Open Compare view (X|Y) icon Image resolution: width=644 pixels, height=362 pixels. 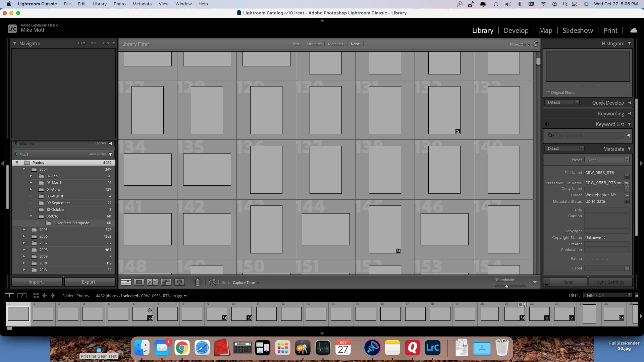click(152, 282)
